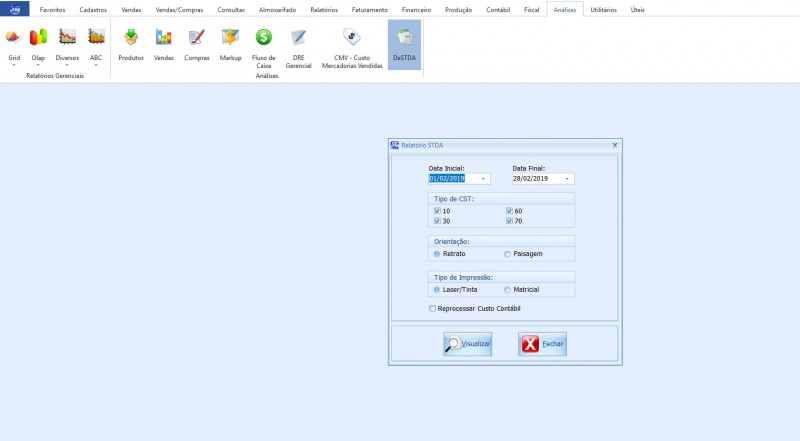The image size is (800, 441).
Task: Open the Cadastros ribbon tab
Action: pyautogui.click(x=93, y=9)
